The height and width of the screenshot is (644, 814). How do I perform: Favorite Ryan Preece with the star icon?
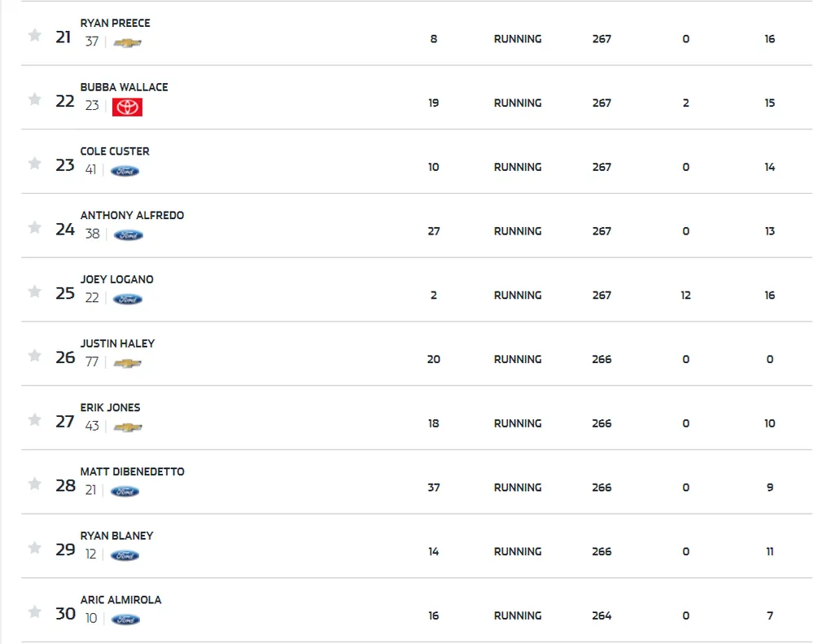34,35
